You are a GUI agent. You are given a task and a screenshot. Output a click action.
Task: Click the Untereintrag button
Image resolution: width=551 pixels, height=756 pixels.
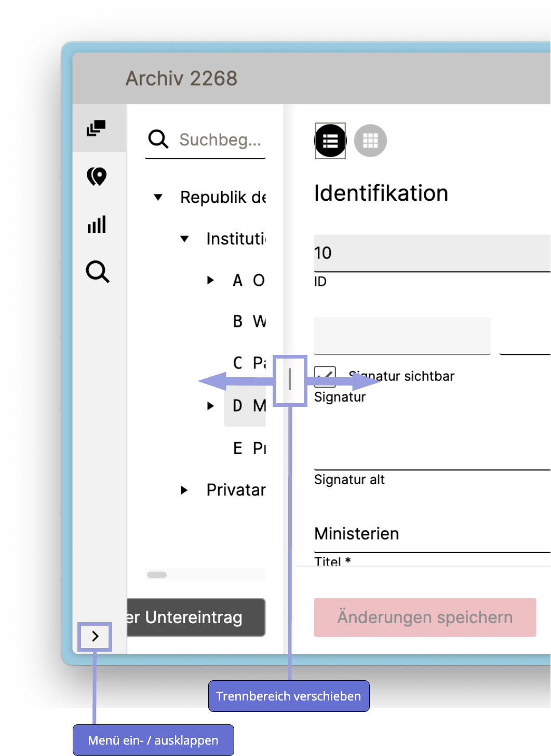(x=196, y=617)
